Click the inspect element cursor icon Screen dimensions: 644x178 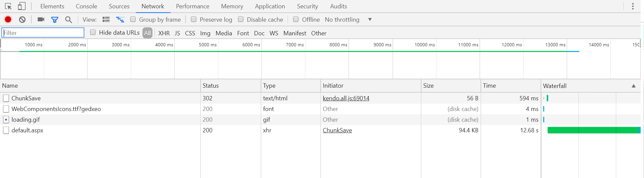tap(8, 6)
